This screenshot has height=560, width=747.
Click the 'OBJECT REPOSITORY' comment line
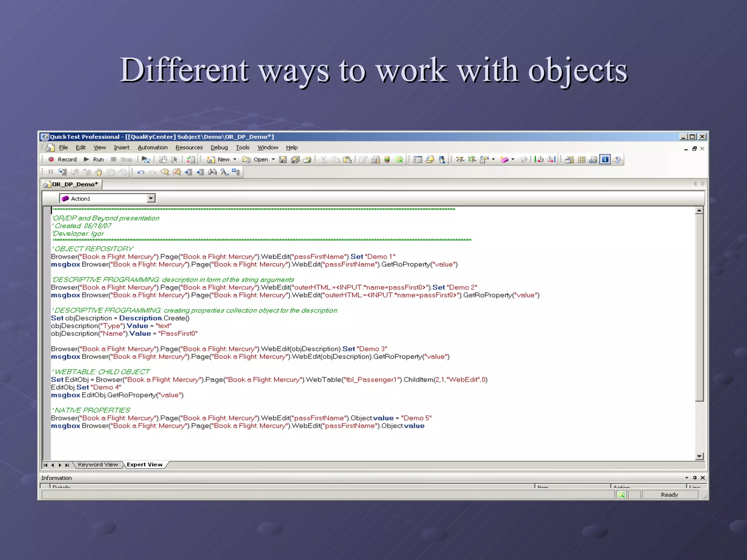(x=93, y=249)
